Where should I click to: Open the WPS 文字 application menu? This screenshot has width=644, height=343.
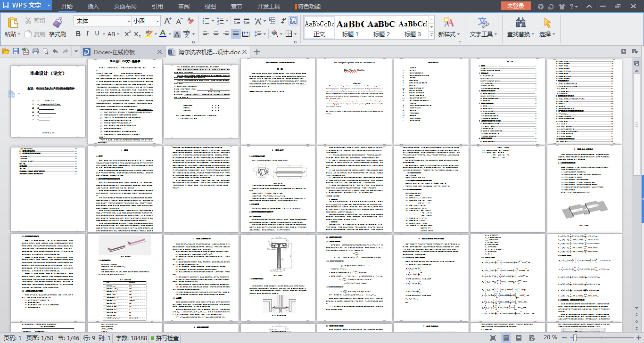(26, 6)
